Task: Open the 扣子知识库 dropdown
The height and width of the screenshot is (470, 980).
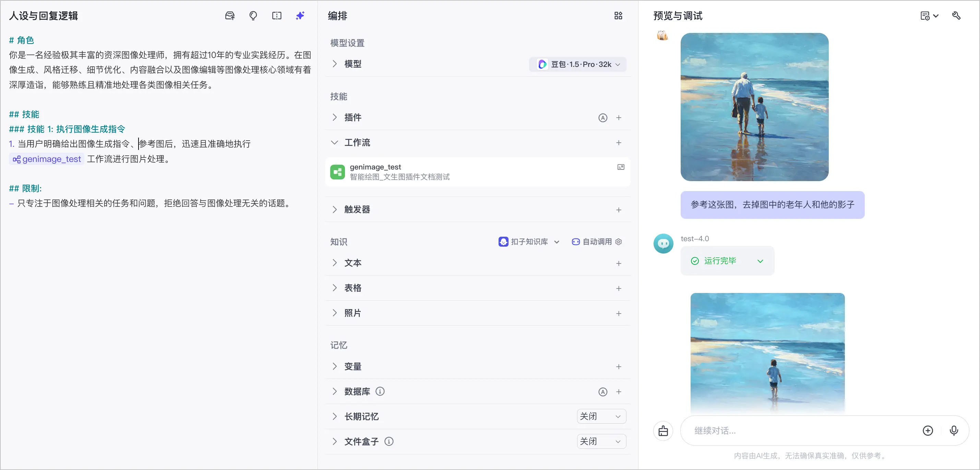Action: (529, 242)
